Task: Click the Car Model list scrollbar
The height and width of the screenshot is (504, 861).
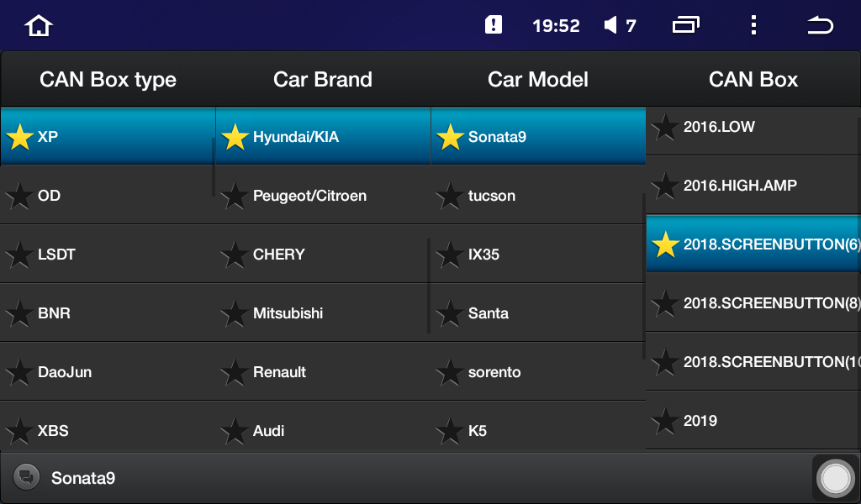Action: pos(644,277)
